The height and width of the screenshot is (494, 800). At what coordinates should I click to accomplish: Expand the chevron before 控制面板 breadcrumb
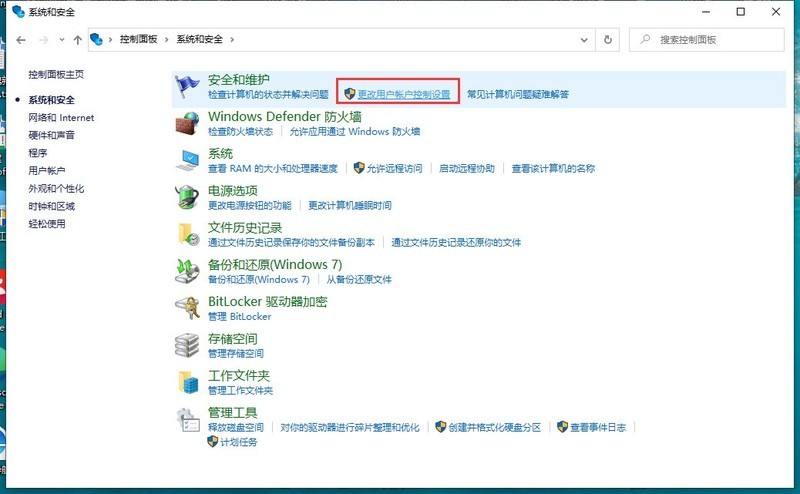point(110,39)
